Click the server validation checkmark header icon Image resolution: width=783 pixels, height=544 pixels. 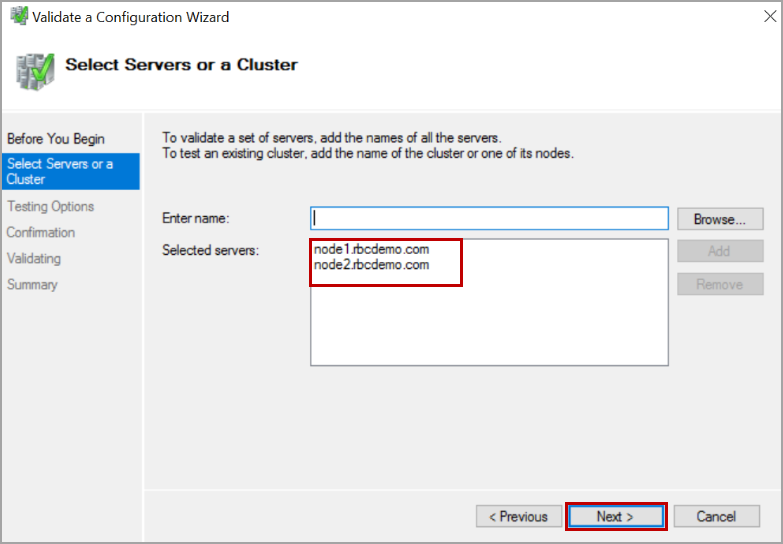(34, 67)
